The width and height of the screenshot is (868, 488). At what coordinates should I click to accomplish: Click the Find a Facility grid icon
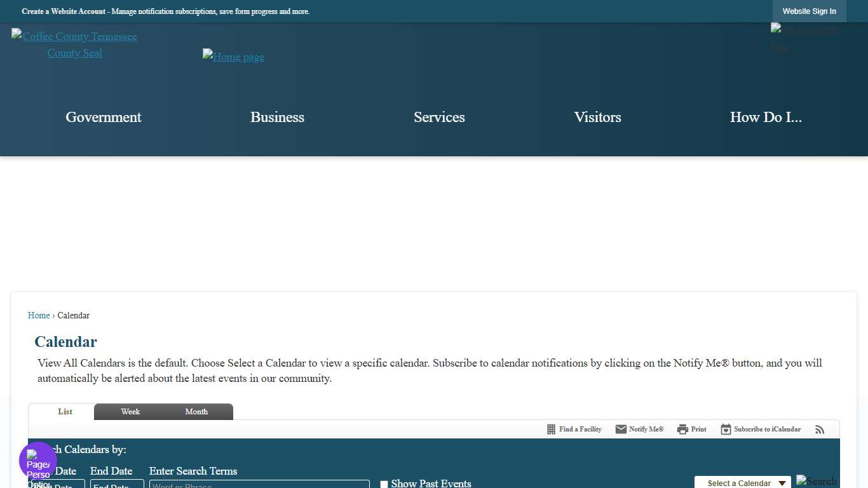(551, 430)
